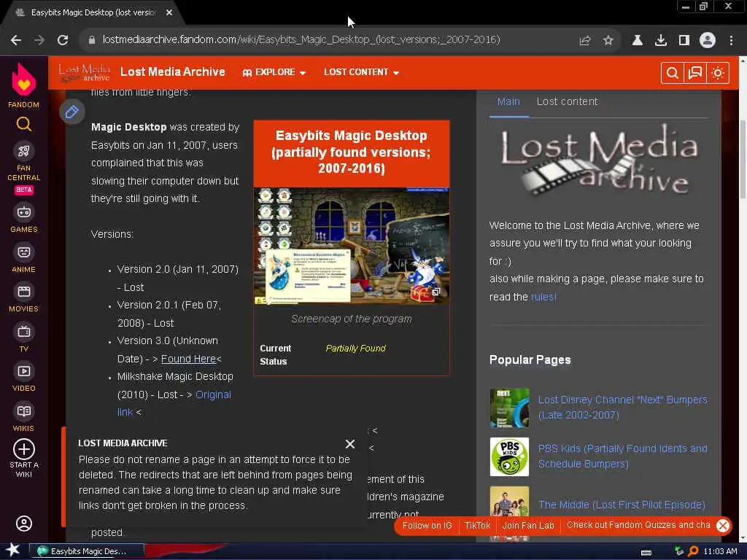Click the Start a Wiki plus icon
Viewport: 747px width, 560px height.
24,449
